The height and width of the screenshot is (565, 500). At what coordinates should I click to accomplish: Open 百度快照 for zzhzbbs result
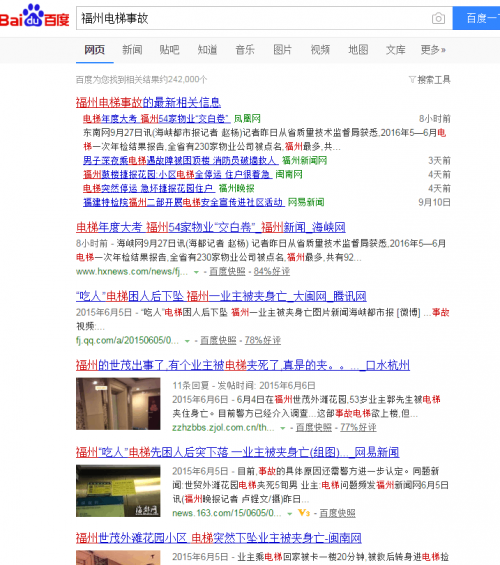click(x=314, y=427)
